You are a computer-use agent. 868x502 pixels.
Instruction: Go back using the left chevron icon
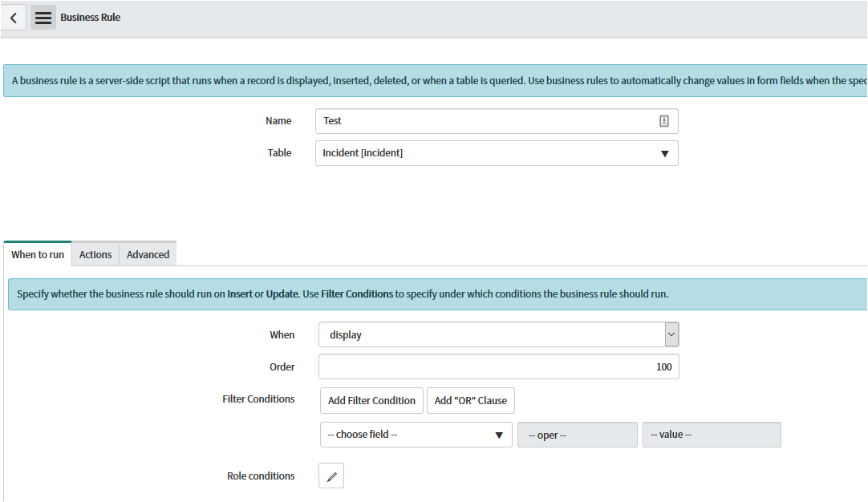click(x=14, y=18)
